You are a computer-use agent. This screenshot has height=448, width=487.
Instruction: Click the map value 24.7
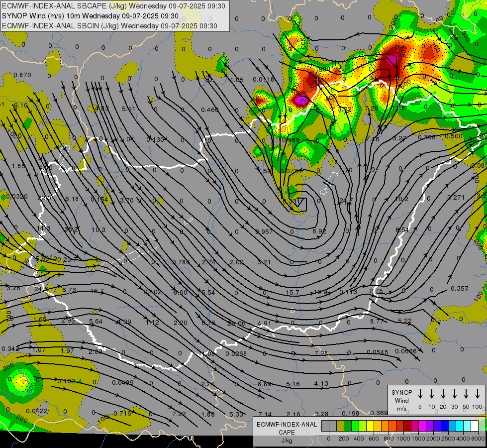click(x=346, y=201)
